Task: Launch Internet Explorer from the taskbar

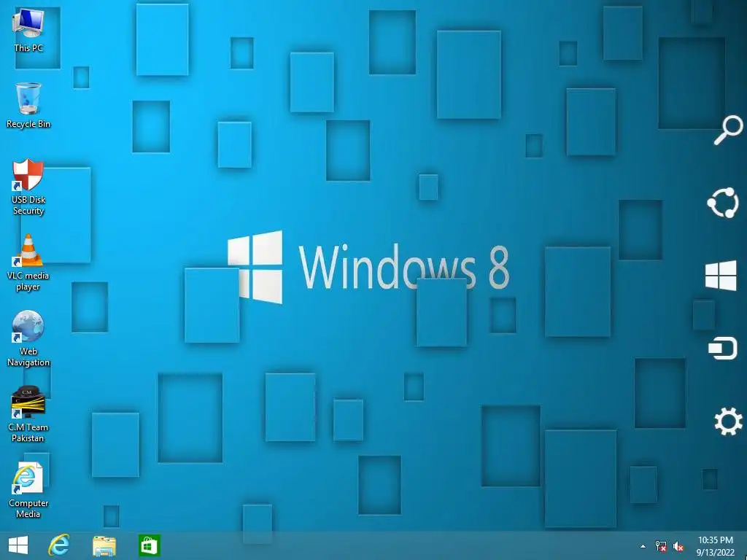Action: 59,545
